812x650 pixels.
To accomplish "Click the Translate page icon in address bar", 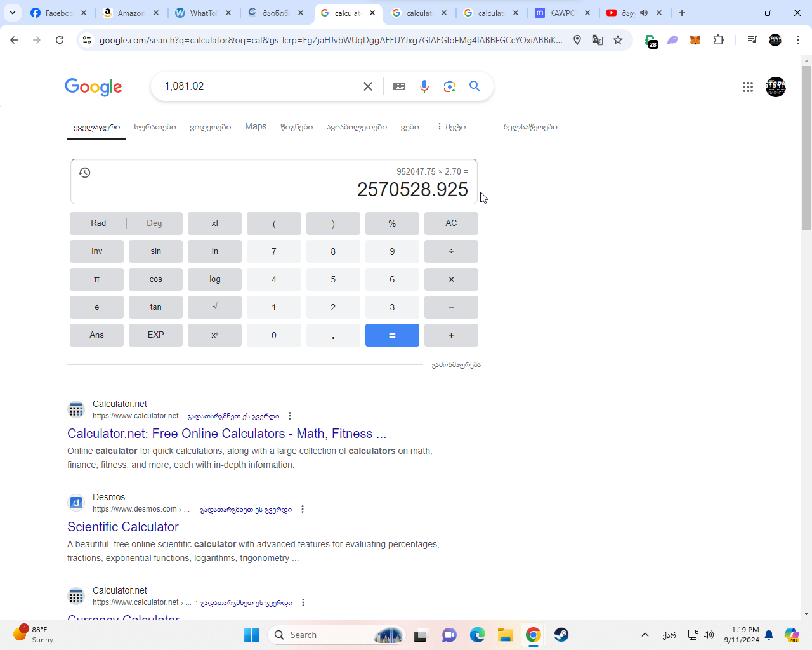I will pos(598,40).
